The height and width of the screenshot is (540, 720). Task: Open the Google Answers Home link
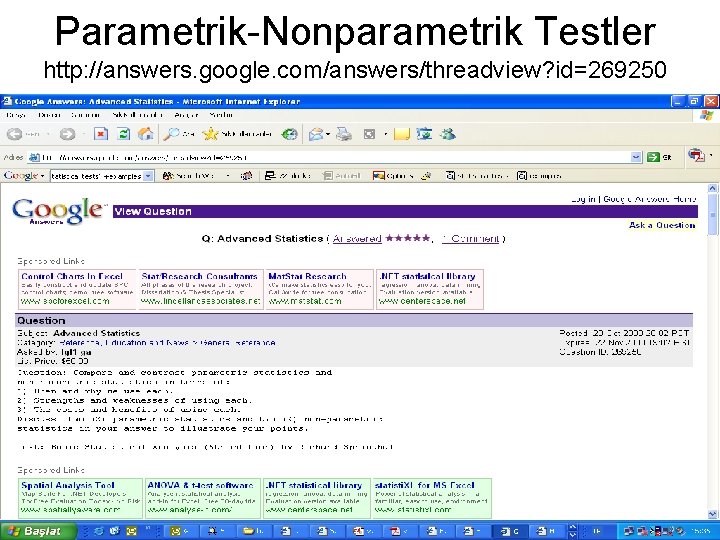click(x=650, y=199)
